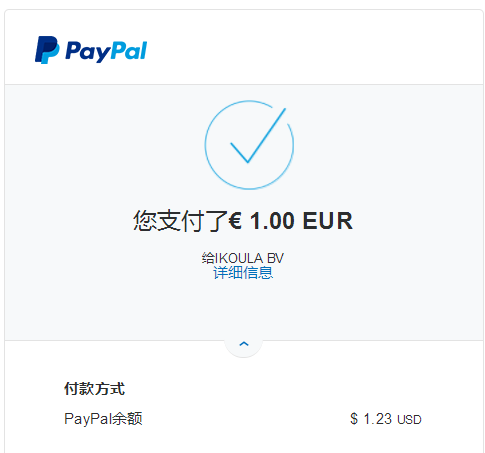Click the 您支付了€ 1.00 EUR heading
Screen dimensions: 485x453
243,221
